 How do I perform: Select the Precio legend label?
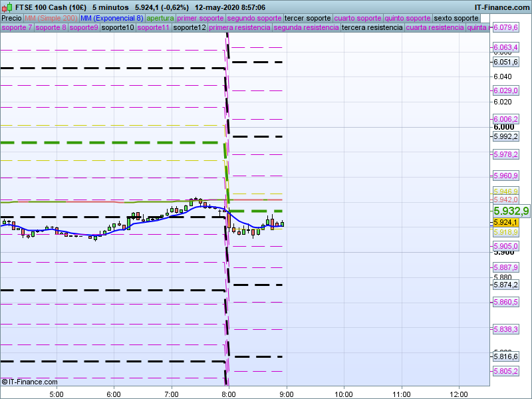(11, 18)
